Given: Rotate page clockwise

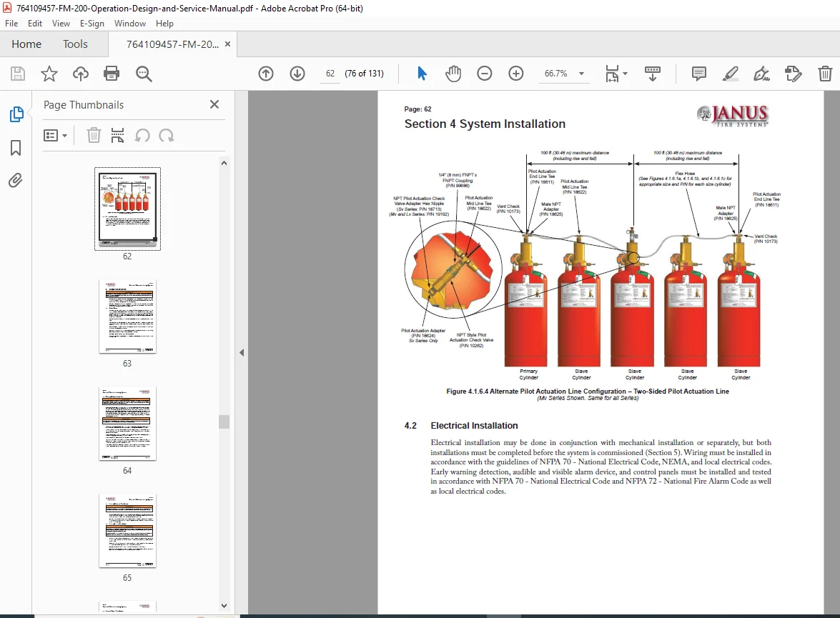Looking at the screenshot, I should [167, 136].
